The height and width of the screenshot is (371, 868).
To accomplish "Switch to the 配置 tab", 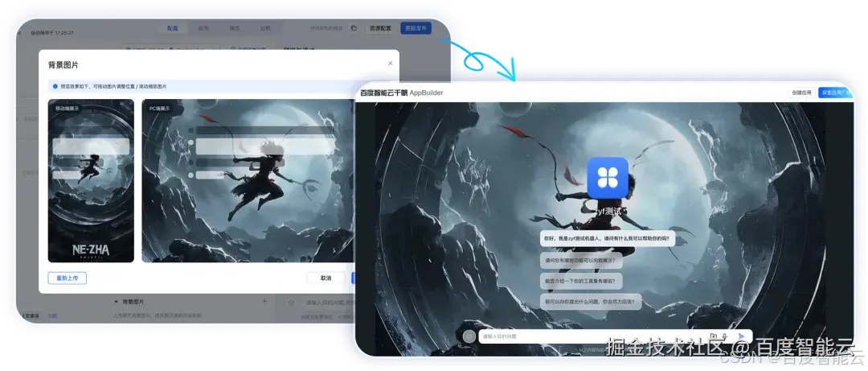I will point(172,27).
